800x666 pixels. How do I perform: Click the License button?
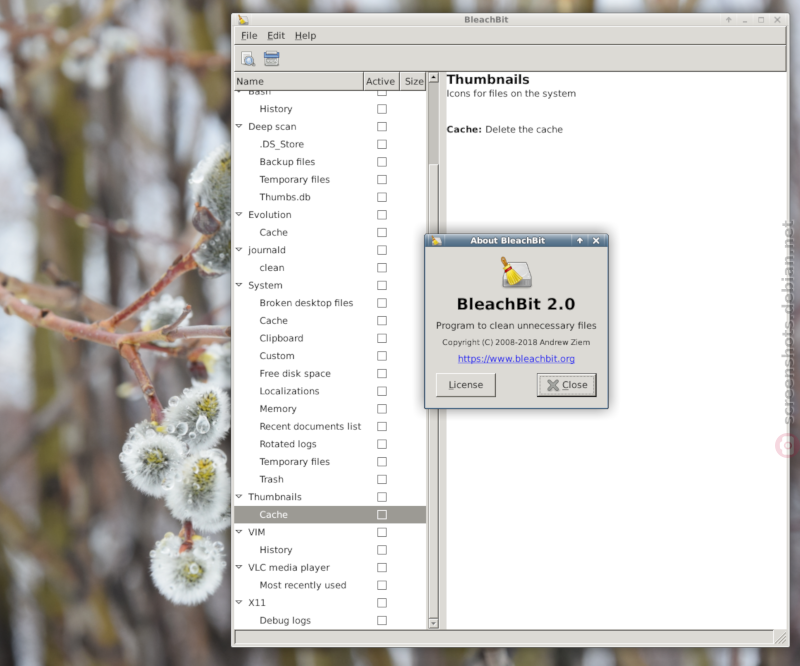click(x=465, y=385)
